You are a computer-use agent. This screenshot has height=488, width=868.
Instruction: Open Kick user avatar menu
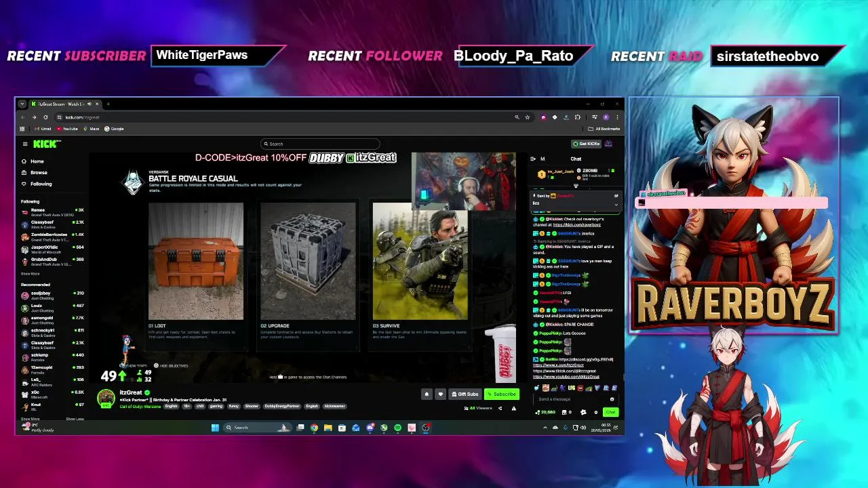(x=608, y=144)
